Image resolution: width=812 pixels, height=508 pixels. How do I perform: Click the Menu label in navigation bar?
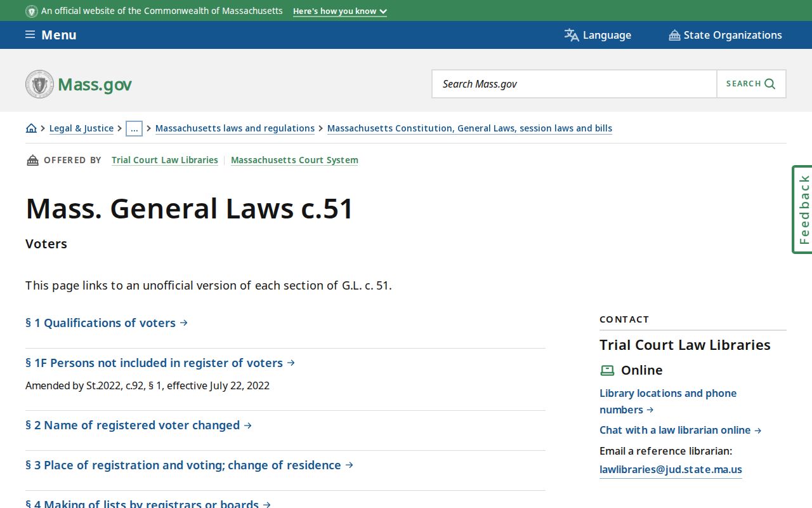click(x=59, y=35)
